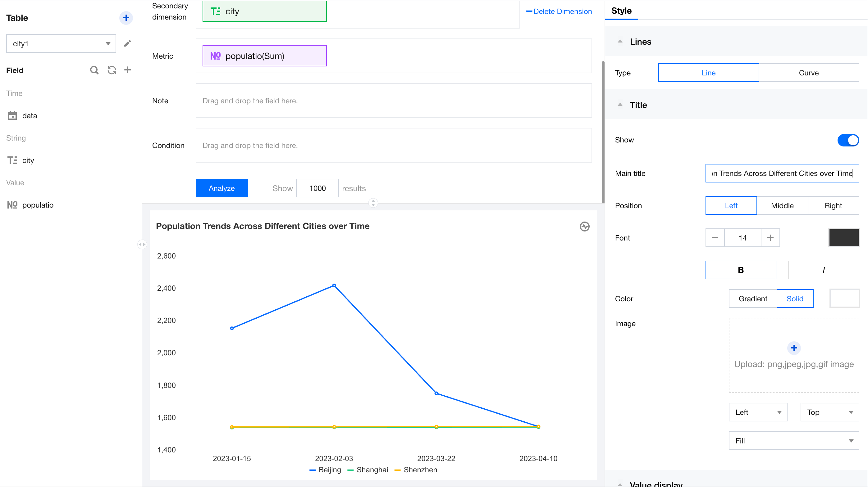Open the dark font color swatch

click(x=843, y=238)
